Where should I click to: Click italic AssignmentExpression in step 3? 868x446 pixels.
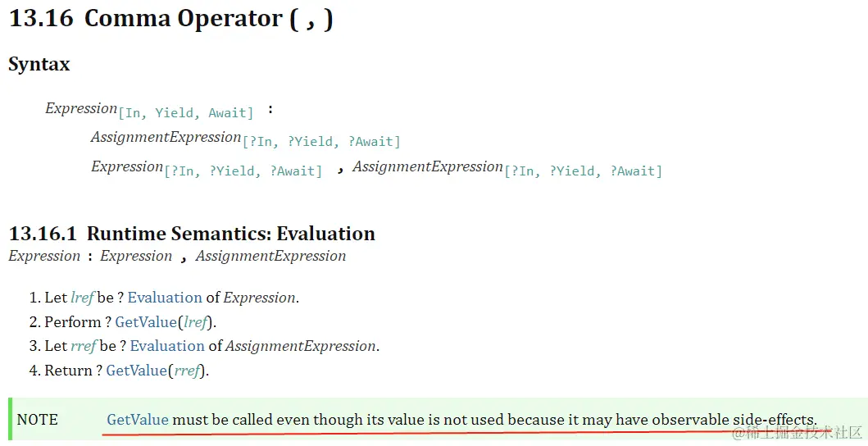[x=301, y=346]
